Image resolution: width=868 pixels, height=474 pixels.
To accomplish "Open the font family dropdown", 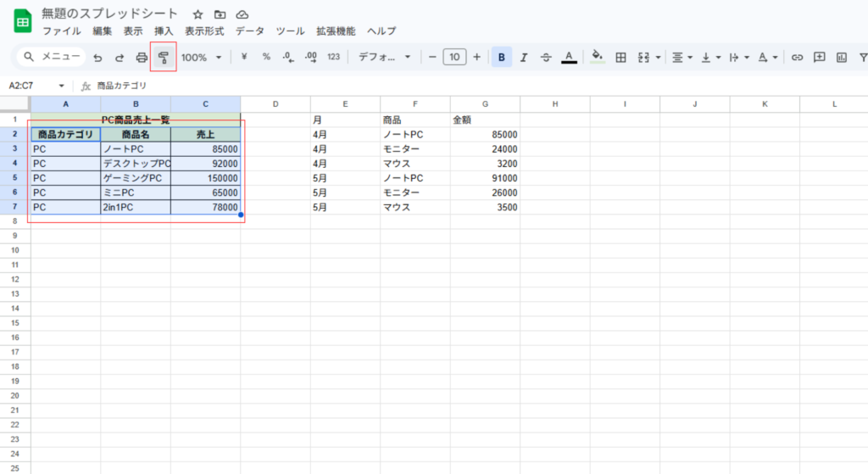I will pos(384,58).
